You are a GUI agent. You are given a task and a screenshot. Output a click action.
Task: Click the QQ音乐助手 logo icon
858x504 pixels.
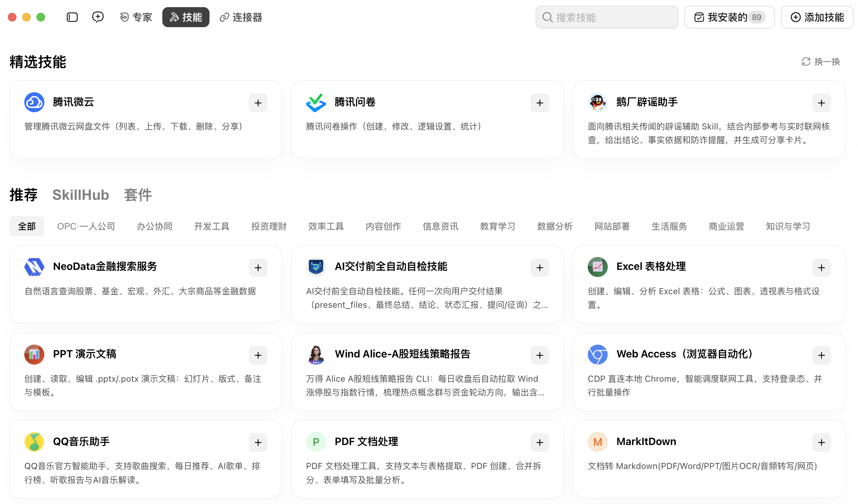pyautogui.click(x=34, y=442)
